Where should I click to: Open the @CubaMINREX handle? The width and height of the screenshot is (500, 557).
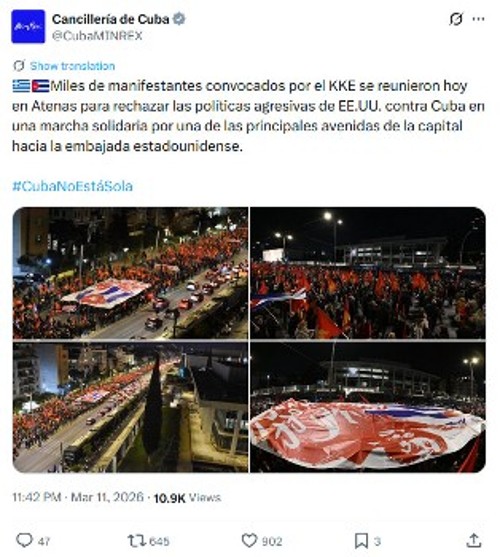[97, 36]
